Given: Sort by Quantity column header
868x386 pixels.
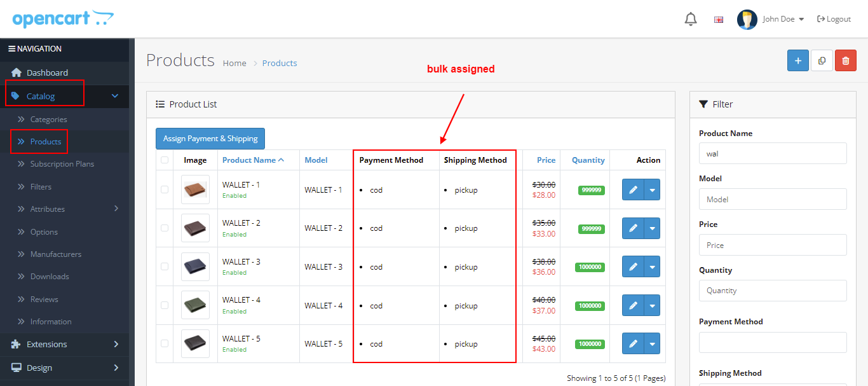Looking at the screenshot, I should [588, 160].
